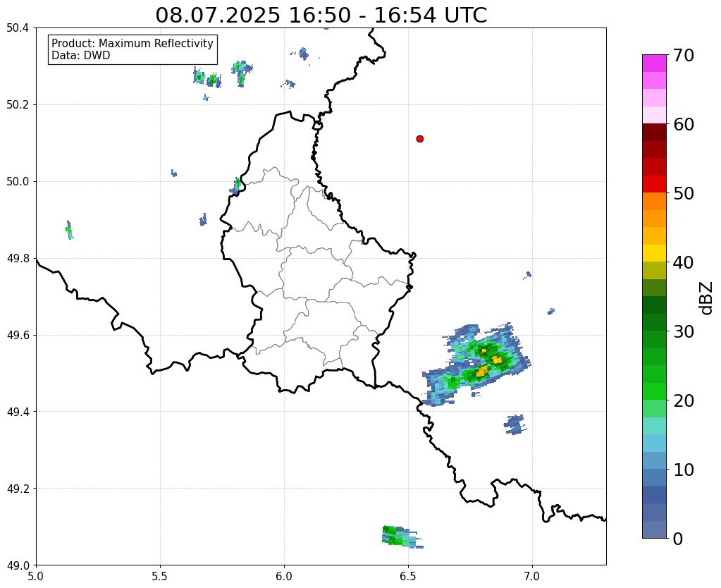Click the longitude axis label "6.0"
The height and width of the screenshot is (588, 721).
click(284, 577)
